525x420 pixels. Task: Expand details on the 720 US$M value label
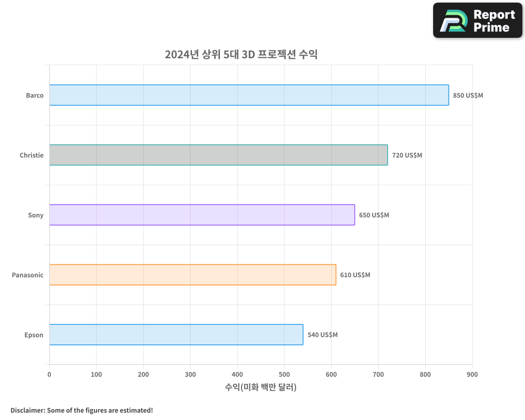408,155
